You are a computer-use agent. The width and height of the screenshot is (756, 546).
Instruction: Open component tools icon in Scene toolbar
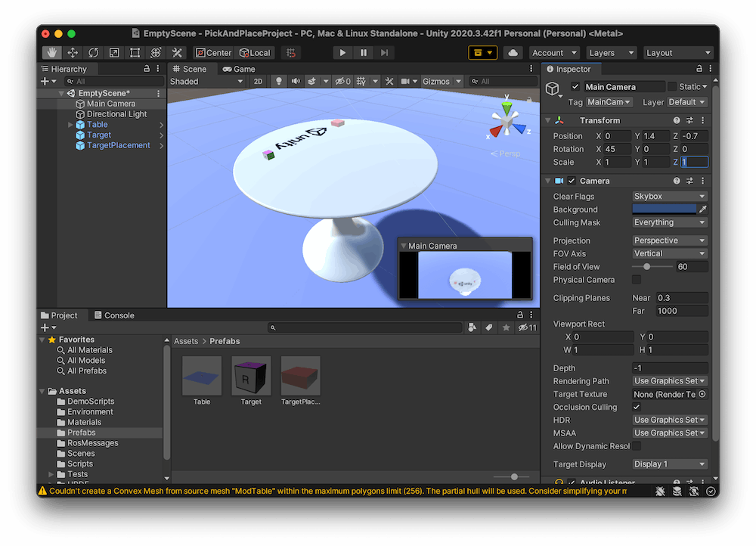pyautogui.click(x=389, y=82)
